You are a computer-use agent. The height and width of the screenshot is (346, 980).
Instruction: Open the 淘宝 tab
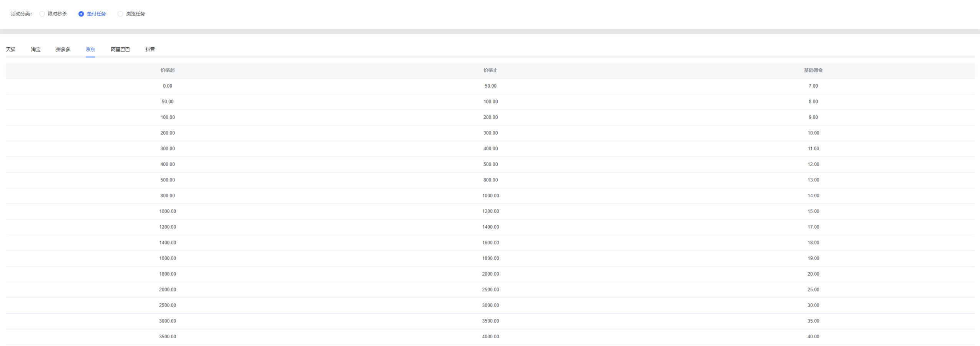coord(36,49)
